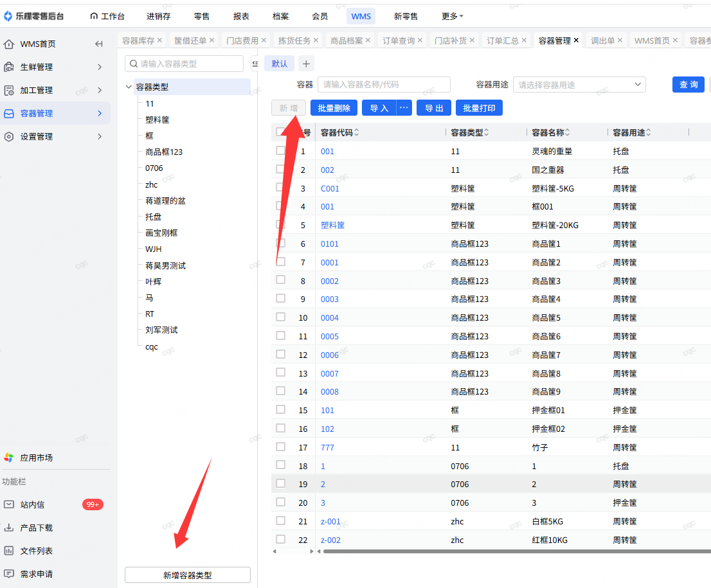Open the WMS首页 home icon in sidebar
This screenshot has height=588, width=711.
click(8, 44)
